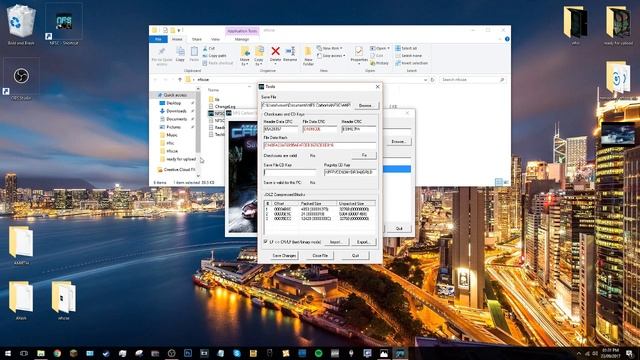Toggle LF to CR/LF text mode checkbox
This screenshot has height=360, width=640.
coord(266,242)
